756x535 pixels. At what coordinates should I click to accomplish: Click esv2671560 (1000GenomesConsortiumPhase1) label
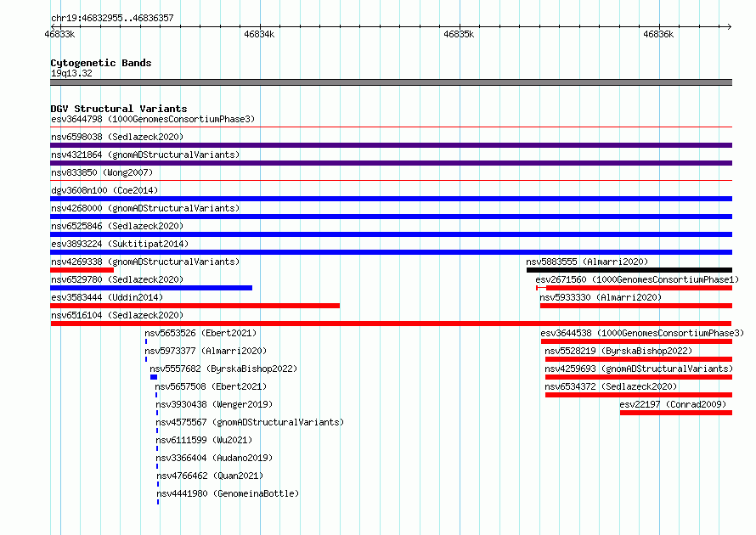(x=637, y=279)
